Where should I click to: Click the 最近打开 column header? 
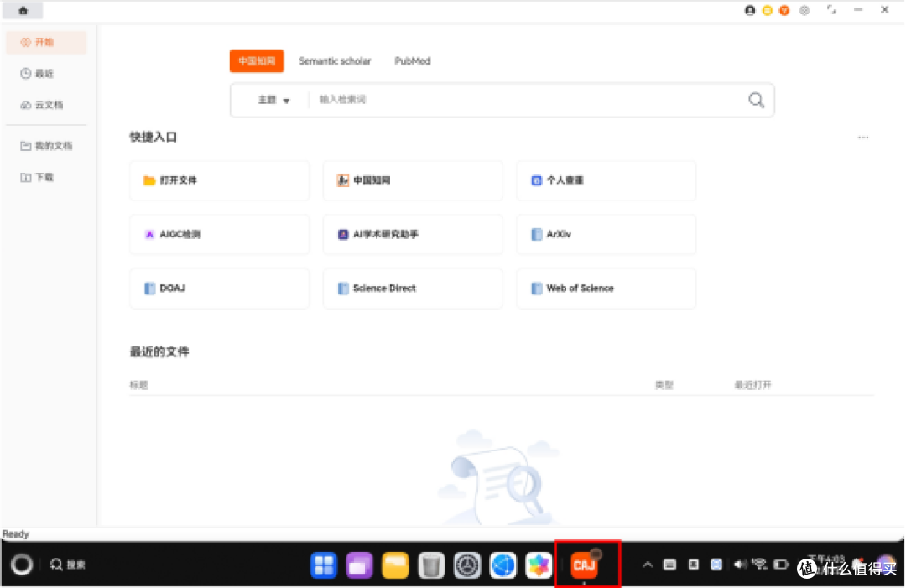[x=752, y=385]
